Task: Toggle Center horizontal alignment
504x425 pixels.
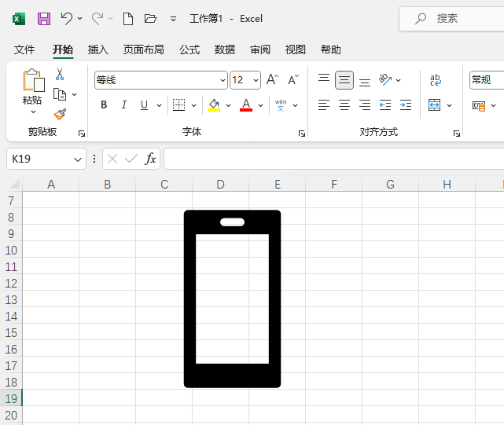Action: pyautogui.click(x=344, y=104)
